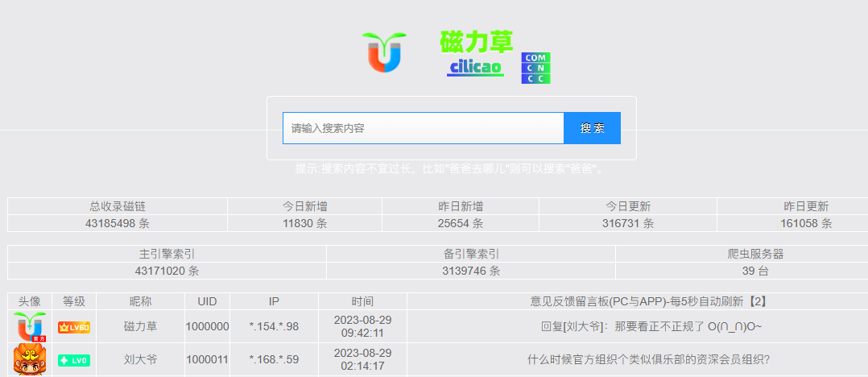Click the blue 搜索 button
The width and height of the screenshot is (868, 377).
tap(593, 128)
